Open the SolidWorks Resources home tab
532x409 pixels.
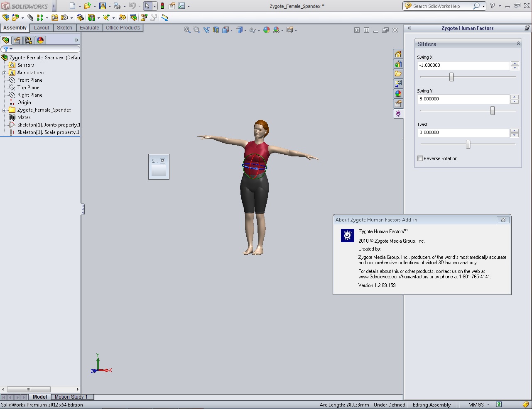[398, 54]
